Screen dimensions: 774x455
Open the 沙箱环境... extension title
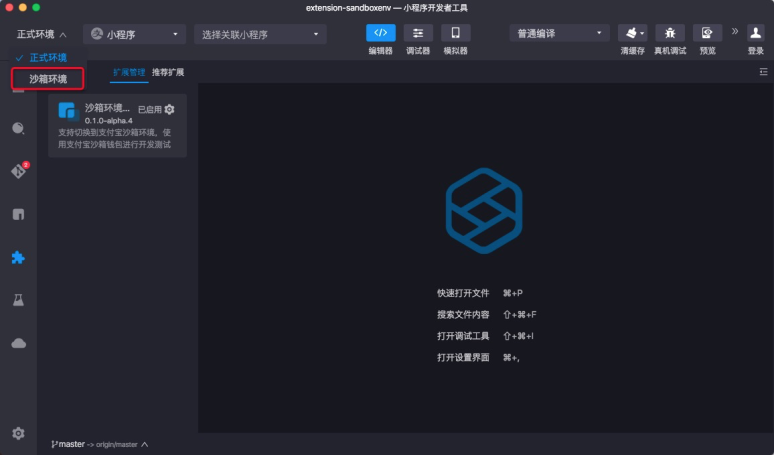point(107,108)
